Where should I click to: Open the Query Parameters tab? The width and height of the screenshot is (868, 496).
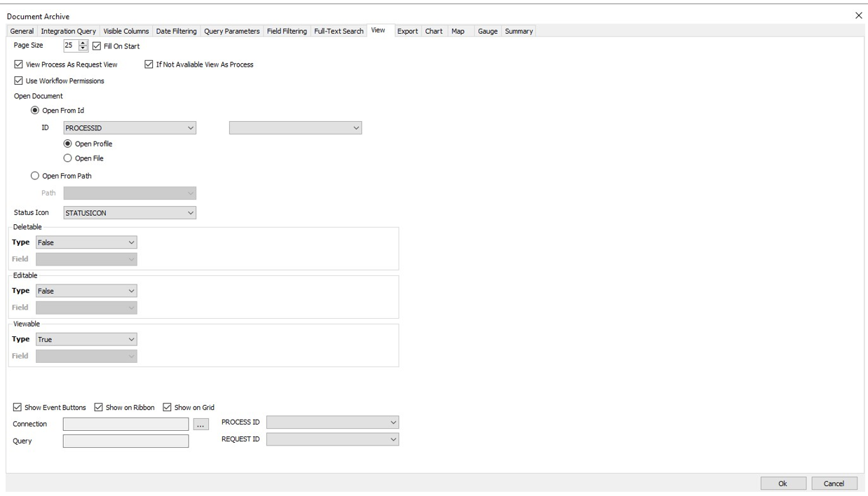tap(232, 32)
